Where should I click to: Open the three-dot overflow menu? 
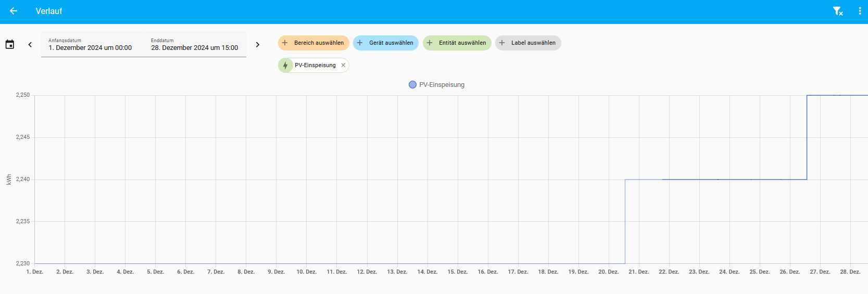click(859, 11)
